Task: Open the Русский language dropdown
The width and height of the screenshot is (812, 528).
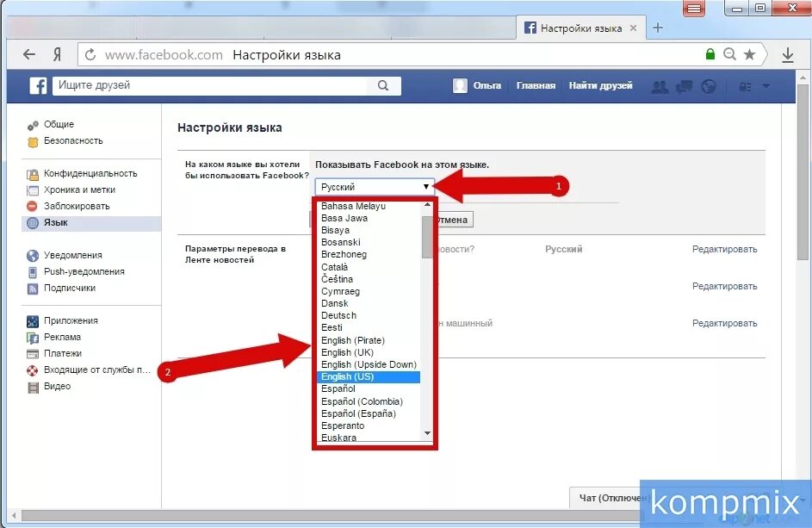Action: pos(375,187)
